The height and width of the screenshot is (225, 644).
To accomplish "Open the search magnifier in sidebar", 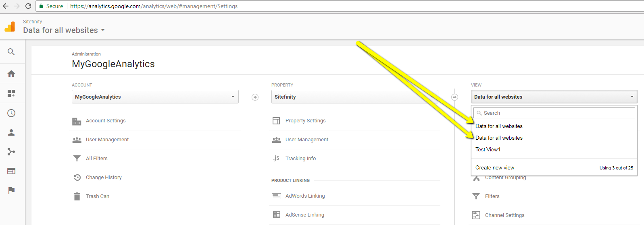I will point(11,52).
